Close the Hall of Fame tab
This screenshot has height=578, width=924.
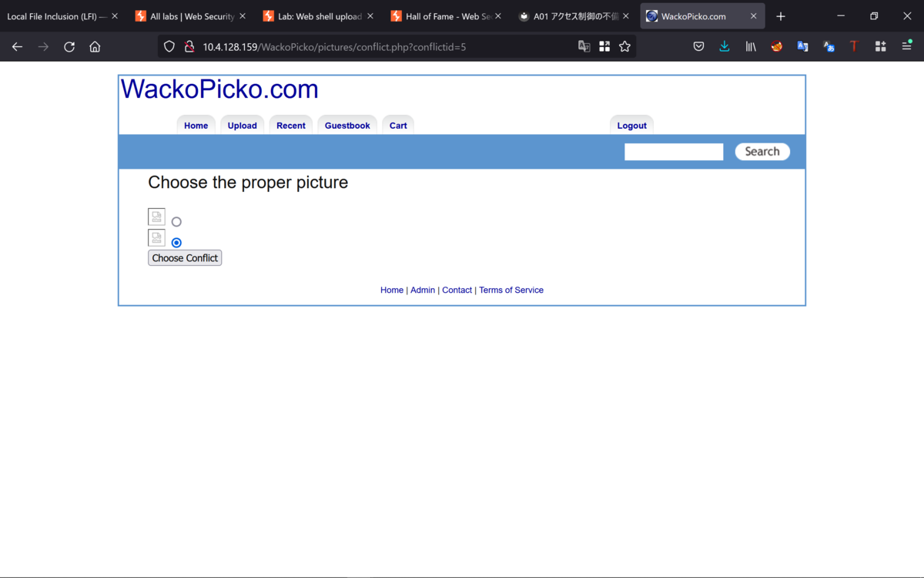497,16
